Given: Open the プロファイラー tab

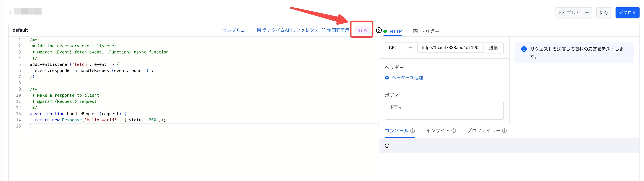Looking at the screenshot, I should [x=484, y=131].
